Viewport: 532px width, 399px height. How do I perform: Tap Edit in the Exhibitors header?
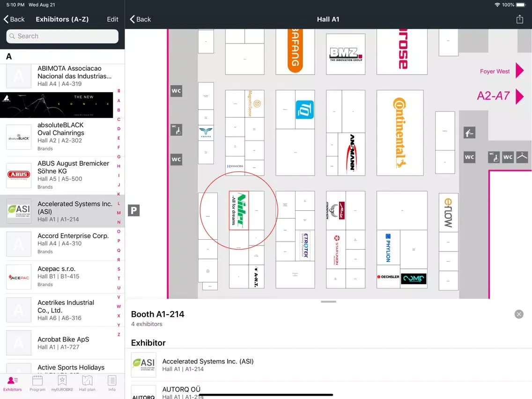pos(113,19)
